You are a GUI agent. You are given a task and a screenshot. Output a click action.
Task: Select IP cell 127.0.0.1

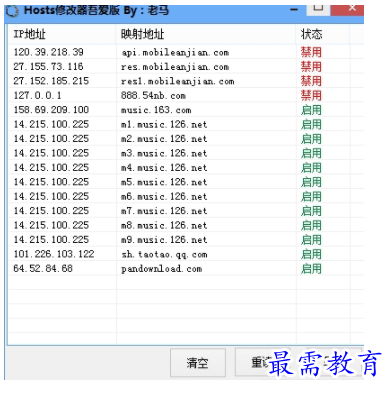tap(37, 95)
